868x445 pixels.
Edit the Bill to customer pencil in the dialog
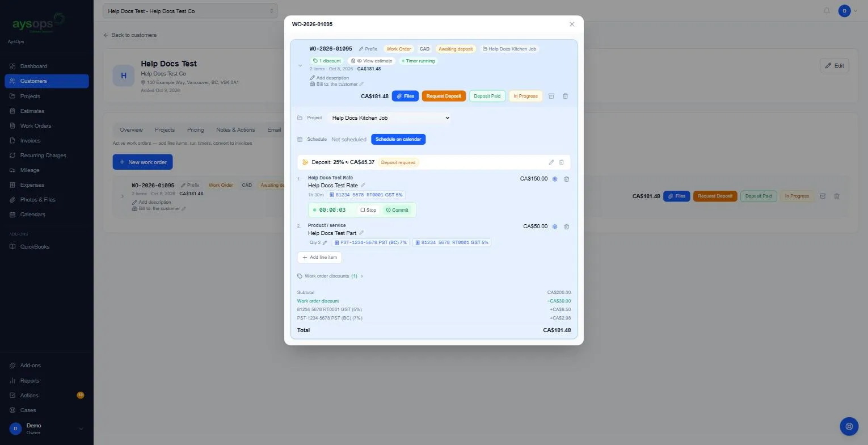click(x=361, y=84)
